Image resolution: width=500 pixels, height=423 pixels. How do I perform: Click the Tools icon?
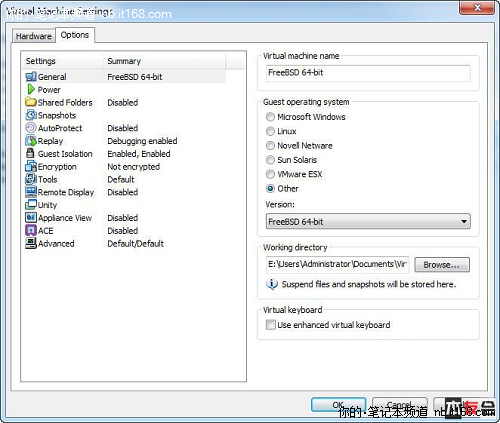[x=31, y=179]
